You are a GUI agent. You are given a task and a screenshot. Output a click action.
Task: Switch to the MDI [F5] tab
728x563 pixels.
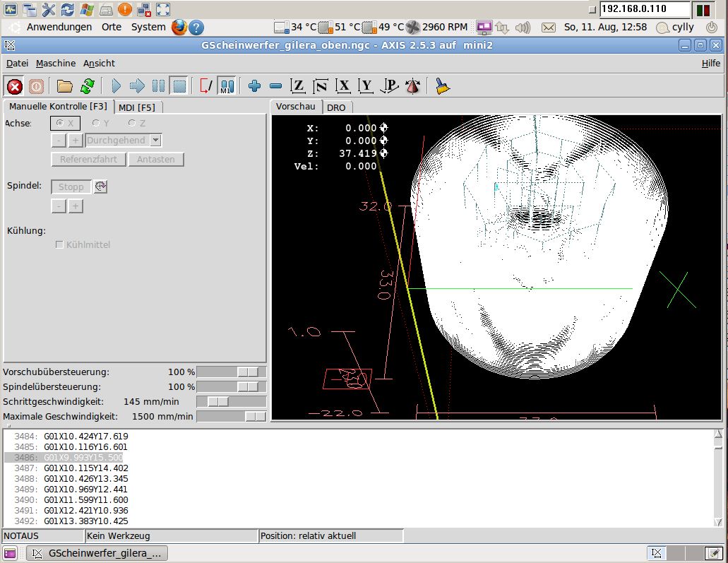coord(137,107)
